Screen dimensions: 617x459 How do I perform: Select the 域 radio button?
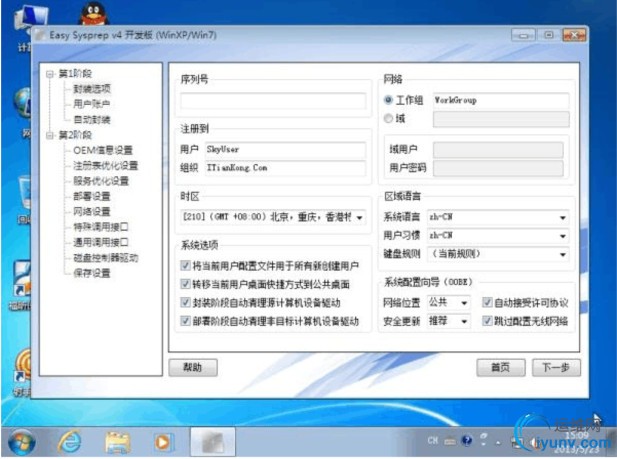(x=388, y=118)
